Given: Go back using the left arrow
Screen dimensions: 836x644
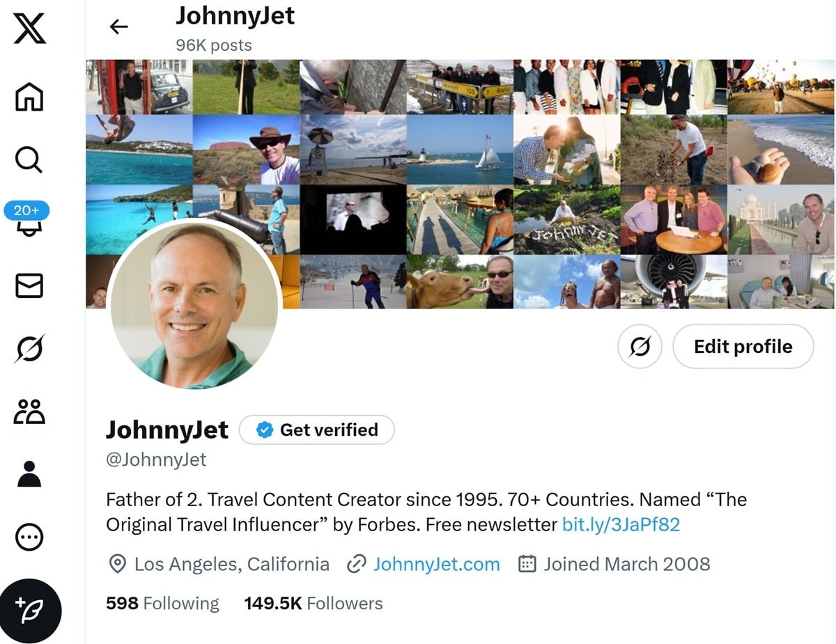Looking at the screenshot, I should click(119, 26).
